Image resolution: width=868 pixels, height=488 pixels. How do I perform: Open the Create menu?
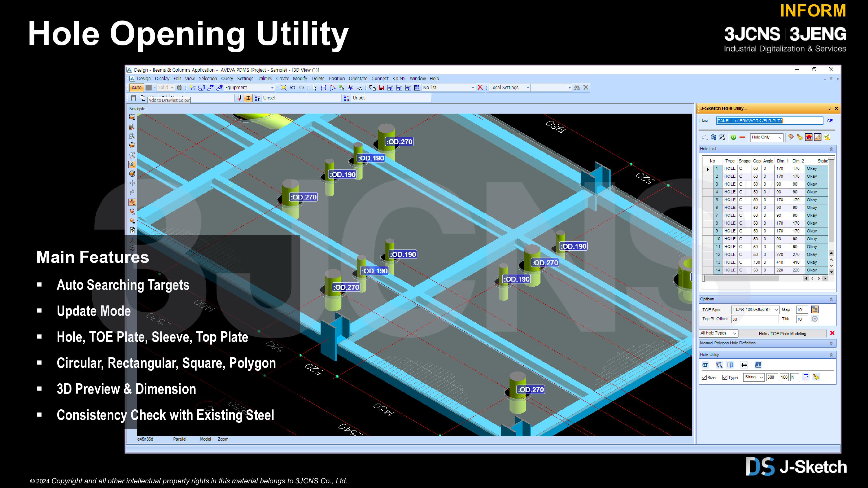(282, 78)
